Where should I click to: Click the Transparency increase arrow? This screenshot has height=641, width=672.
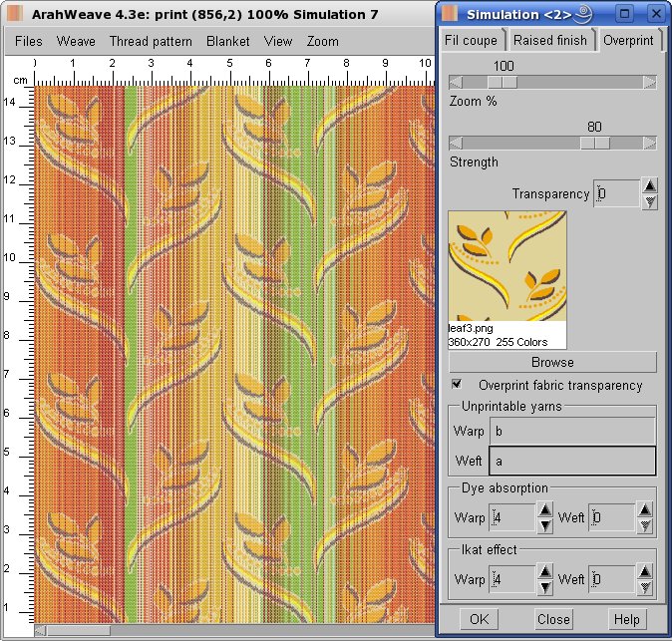[649, 185]
